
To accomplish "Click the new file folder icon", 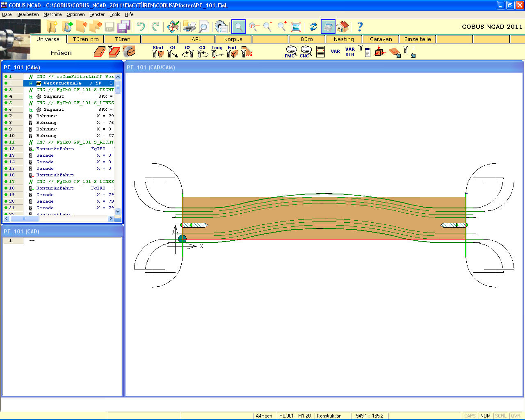I will [x=52, y=27].
